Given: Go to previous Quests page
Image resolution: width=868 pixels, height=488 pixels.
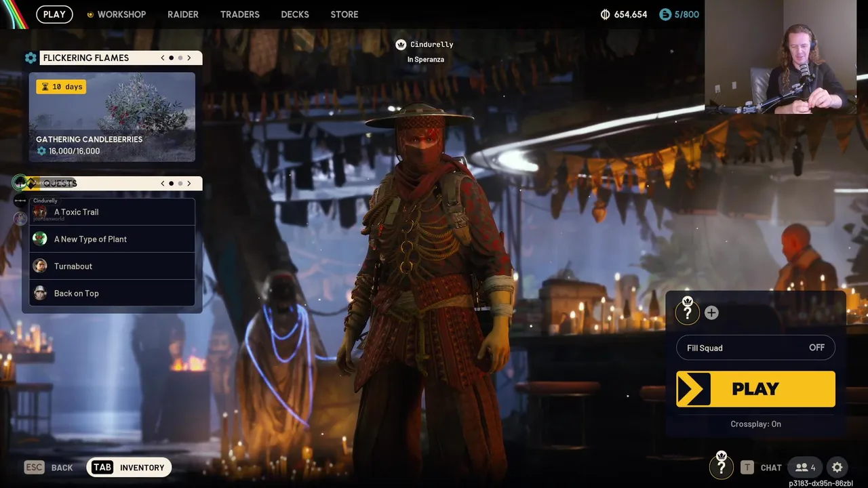Looking at the screenshot, I should pyautogui.click(x=163, y=183).
